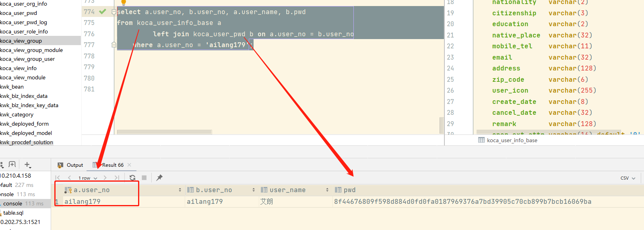Close the Result 66 tab
Viewport: 644px width, 230px height.
129,165
